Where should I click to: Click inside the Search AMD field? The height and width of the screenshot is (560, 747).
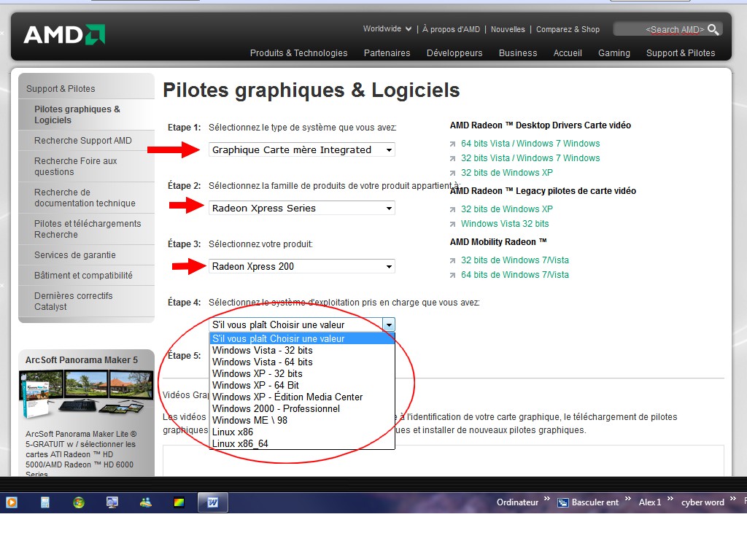[660, 29]
